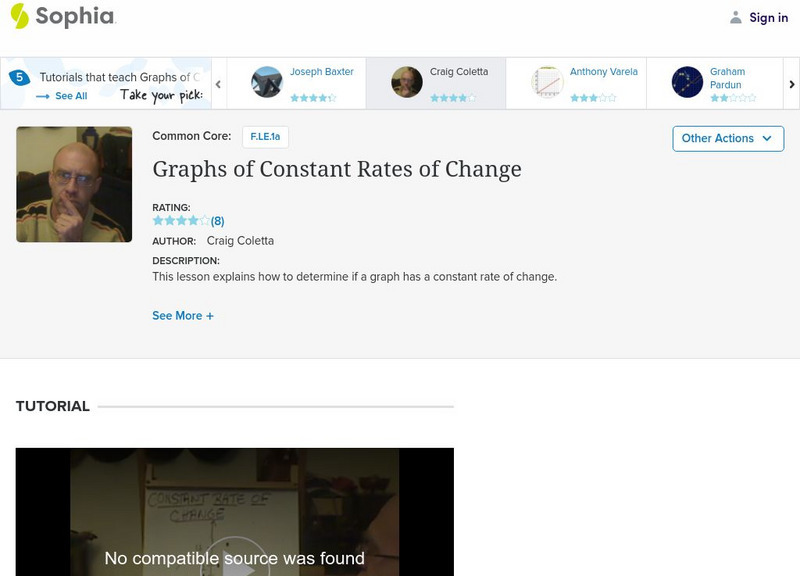The image size is (800, 576).
Task: Switch to Anthony Varela tutorial tab
Action: point(603,72)
